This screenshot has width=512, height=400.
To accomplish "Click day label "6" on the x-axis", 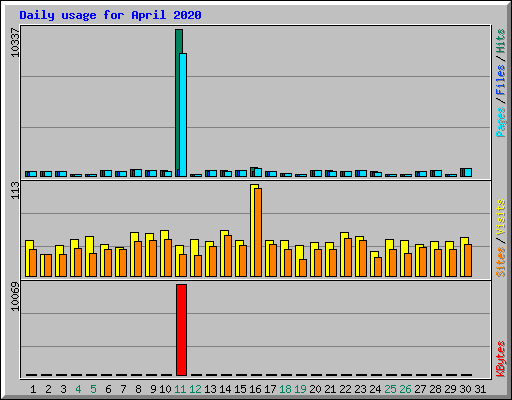I will [108, 389].
